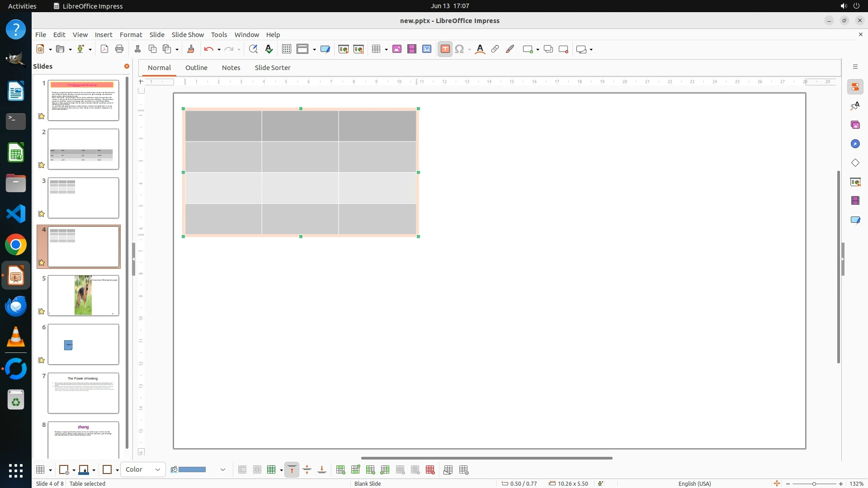Screen dimensions: 868x488
Task: Toggle the Align Top cell button
Action: point(292,470)
